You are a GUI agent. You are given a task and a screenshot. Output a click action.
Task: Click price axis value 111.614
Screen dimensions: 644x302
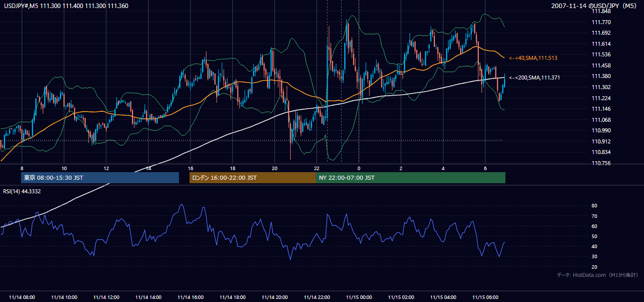601,44
